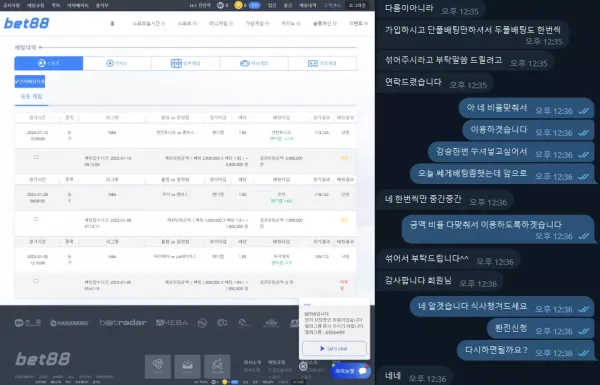Viewport: 600px width, 385px height.
Task: Check the box for bet placed 2023-01-10
Action: (36, 157)
